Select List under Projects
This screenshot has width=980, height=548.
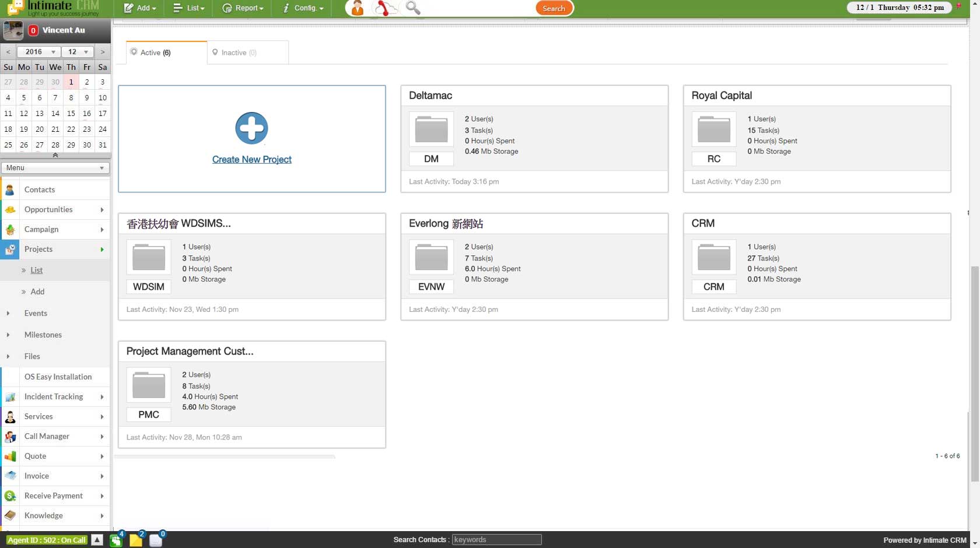(x=36, y=271)
